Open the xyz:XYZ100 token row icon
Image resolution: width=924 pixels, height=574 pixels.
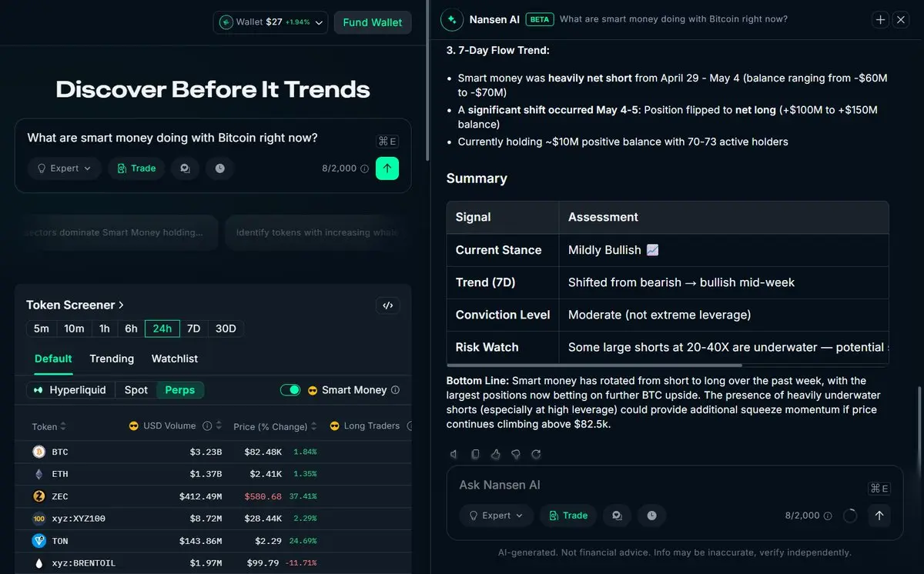coord(38,519)
